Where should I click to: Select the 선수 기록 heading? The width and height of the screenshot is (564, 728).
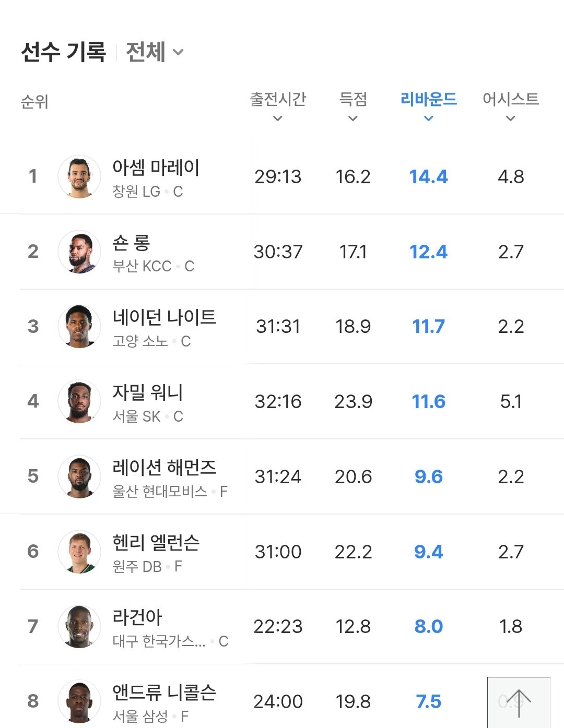coord(63,52)
